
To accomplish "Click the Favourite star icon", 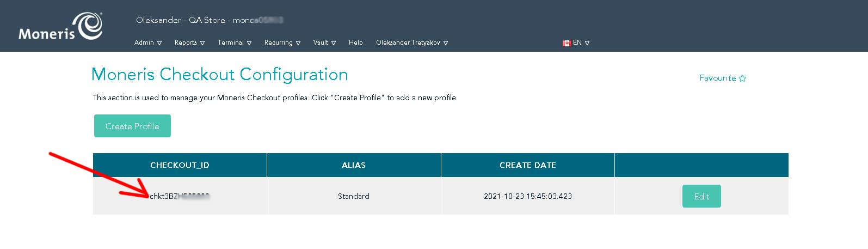I will 742,78.
